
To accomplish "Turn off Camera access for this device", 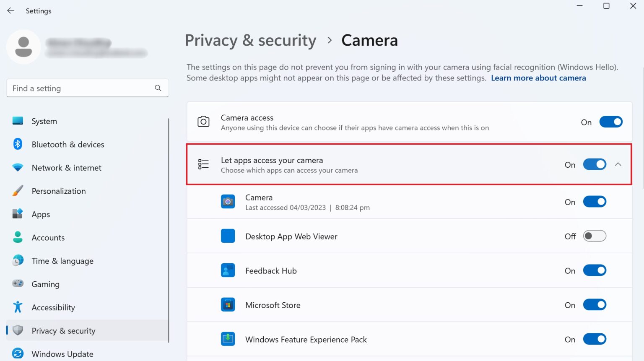I will click(611, 122).
